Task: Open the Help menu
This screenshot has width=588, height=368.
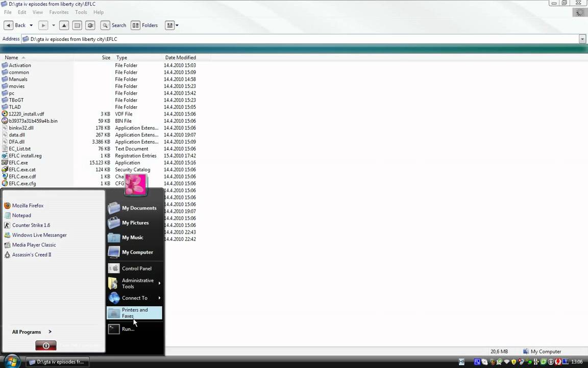Action: pyautogui.click(x=99, y=12)
